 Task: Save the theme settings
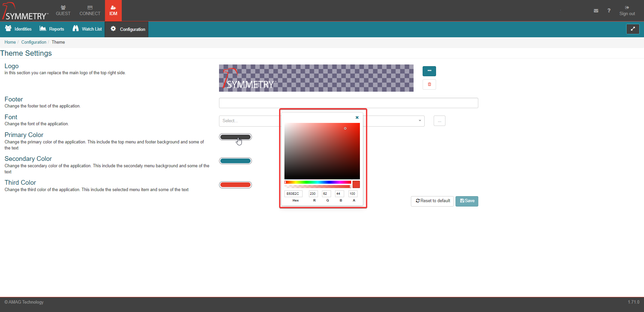point(467,201)
